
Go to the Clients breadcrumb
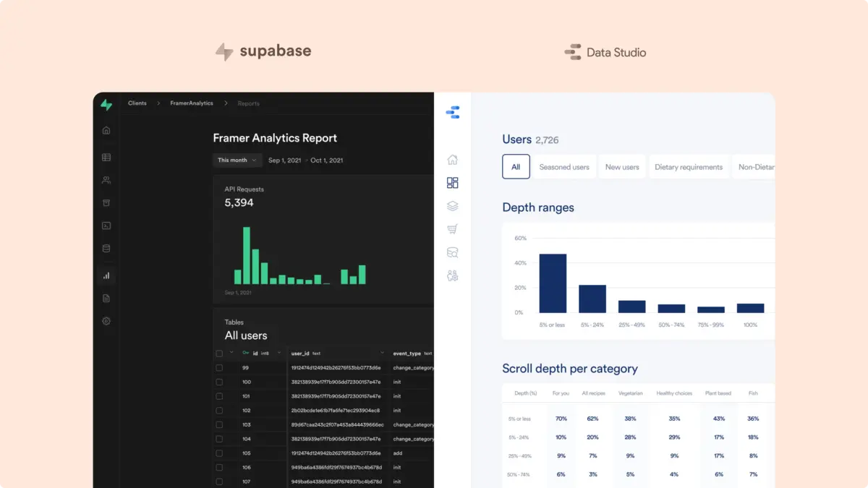click(137, 103)
